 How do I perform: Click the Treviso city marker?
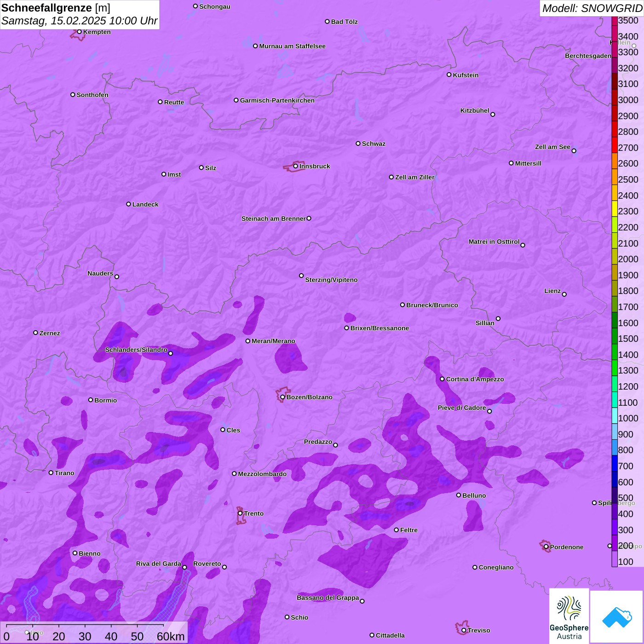[464, 630]
